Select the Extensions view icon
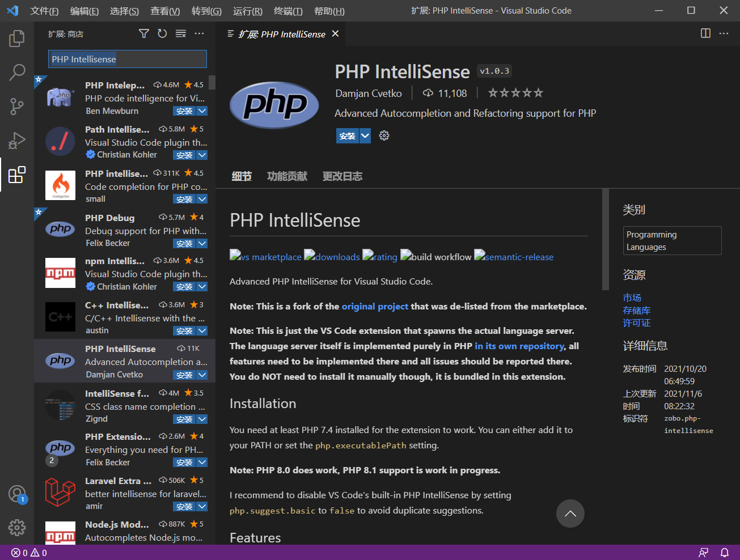The image size is (740, 560). coord(17,175)
